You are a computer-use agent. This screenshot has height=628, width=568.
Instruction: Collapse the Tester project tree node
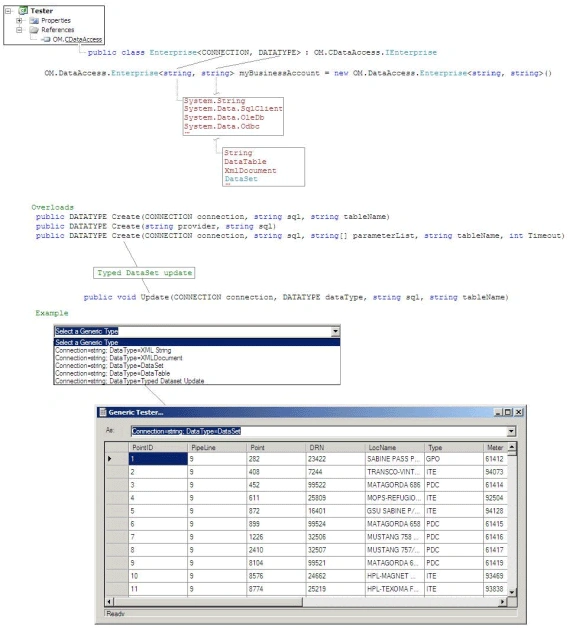(8, 11)
